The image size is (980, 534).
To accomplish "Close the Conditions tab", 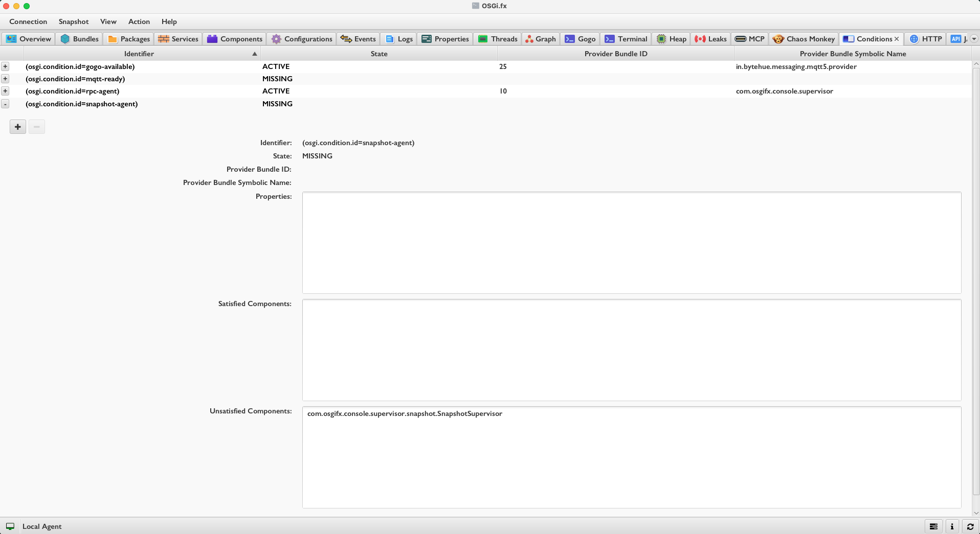I will (897, 39).
